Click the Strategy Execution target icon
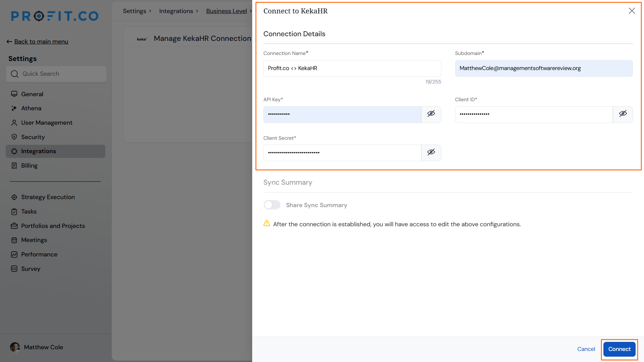The width and height of the screenshot is (644, 362). (14, 197)
